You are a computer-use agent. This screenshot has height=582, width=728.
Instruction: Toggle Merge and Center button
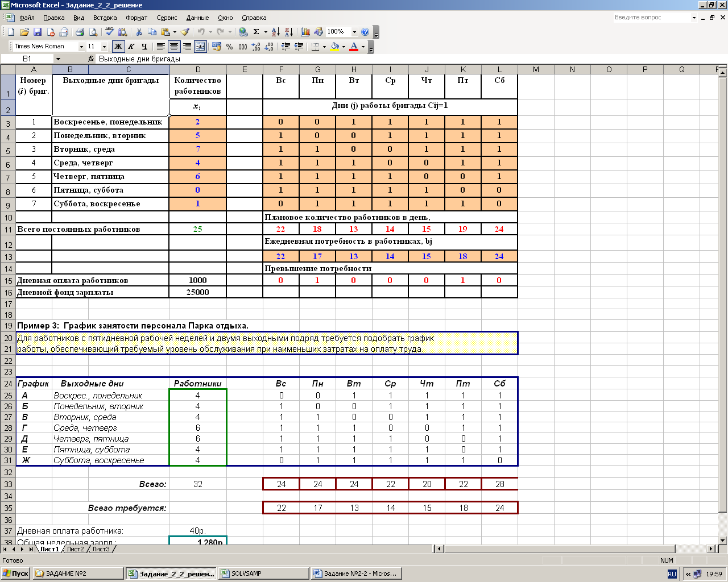pyautogui.click(x=200, y=47)
